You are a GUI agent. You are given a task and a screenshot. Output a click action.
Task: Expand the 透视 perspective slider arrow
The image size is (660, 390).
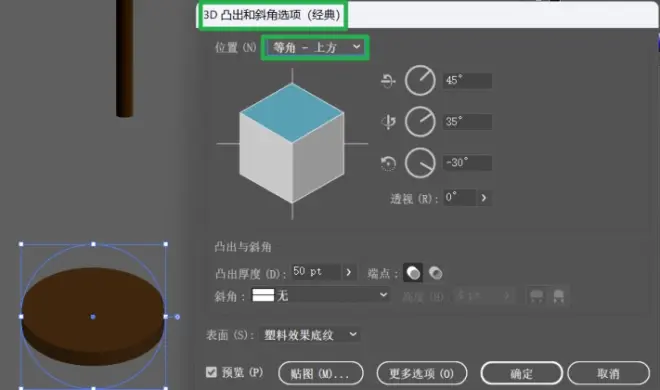(484, 197)
